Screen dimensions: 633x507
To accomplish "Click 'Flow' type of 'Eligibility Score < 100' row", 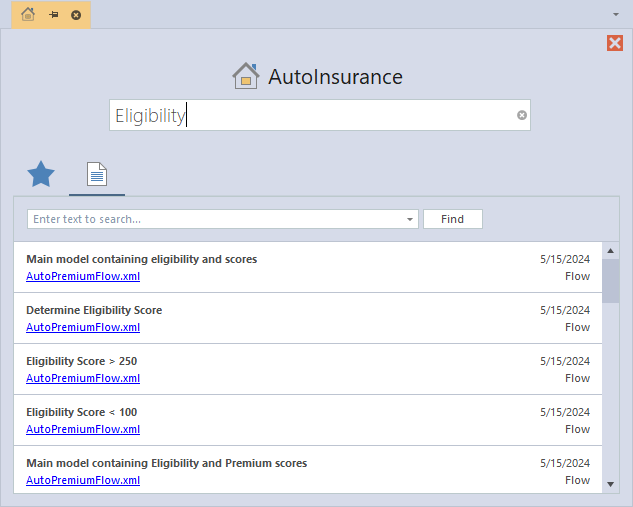I will click(577, 429).
